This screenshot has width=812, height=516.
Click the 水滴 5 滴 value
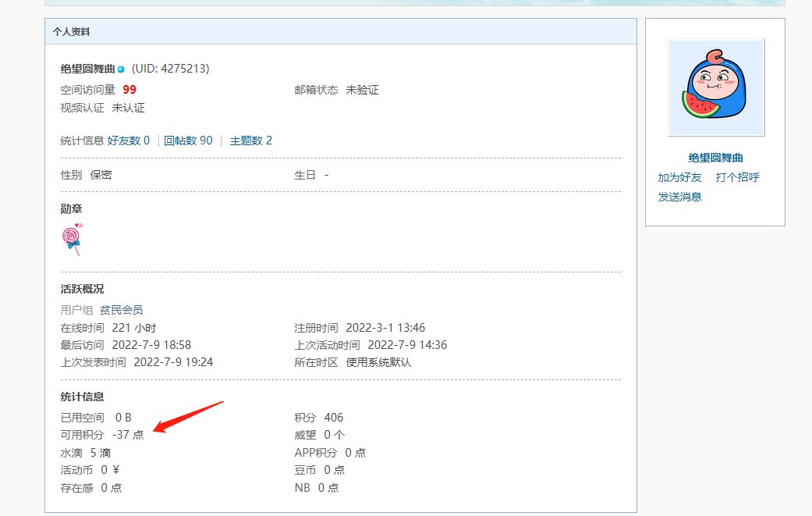(100, 453)
